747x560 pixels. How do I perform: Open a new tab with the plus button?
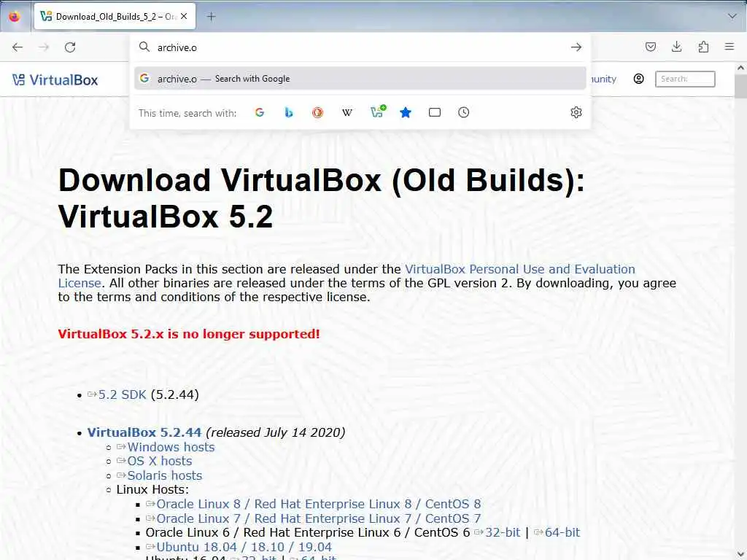[x=211, y=17]
